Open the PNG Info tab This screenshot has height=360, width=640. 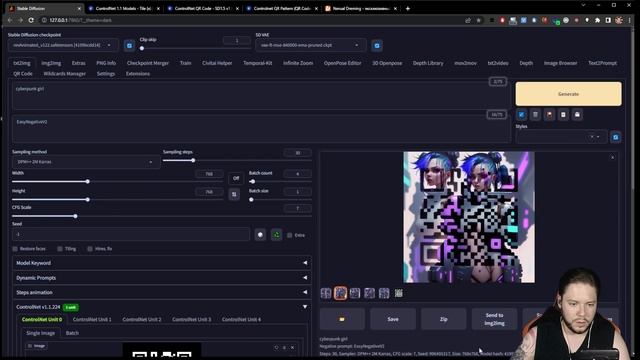click(106, 63)
